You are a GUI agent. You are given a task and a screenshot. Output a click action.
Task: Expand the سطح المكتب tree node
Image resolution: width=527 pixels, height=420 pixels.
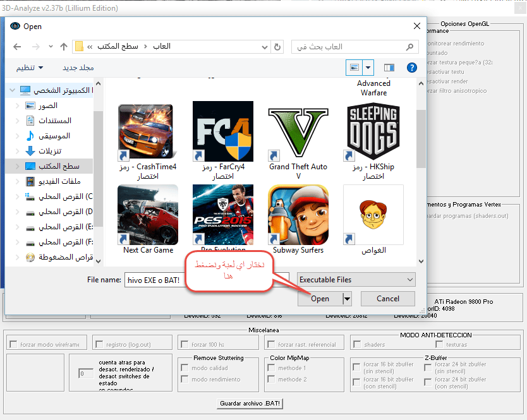18,166
